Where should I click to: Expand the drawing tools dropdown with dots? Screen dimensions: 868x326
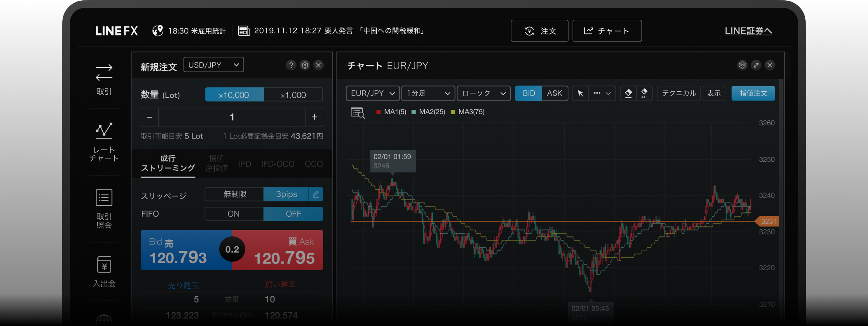(x=602, y=93)
